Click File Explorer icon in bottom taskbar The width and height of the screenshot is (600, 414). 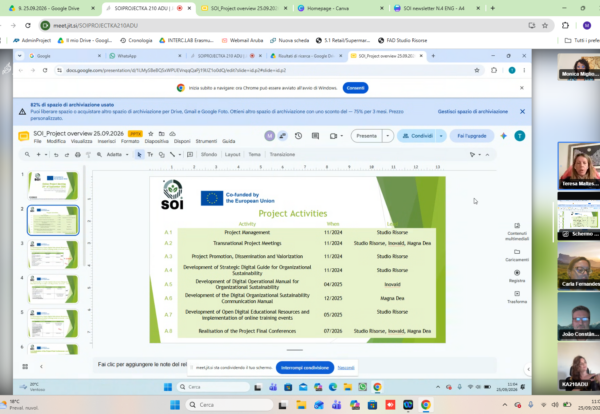(x=301, y=405)
